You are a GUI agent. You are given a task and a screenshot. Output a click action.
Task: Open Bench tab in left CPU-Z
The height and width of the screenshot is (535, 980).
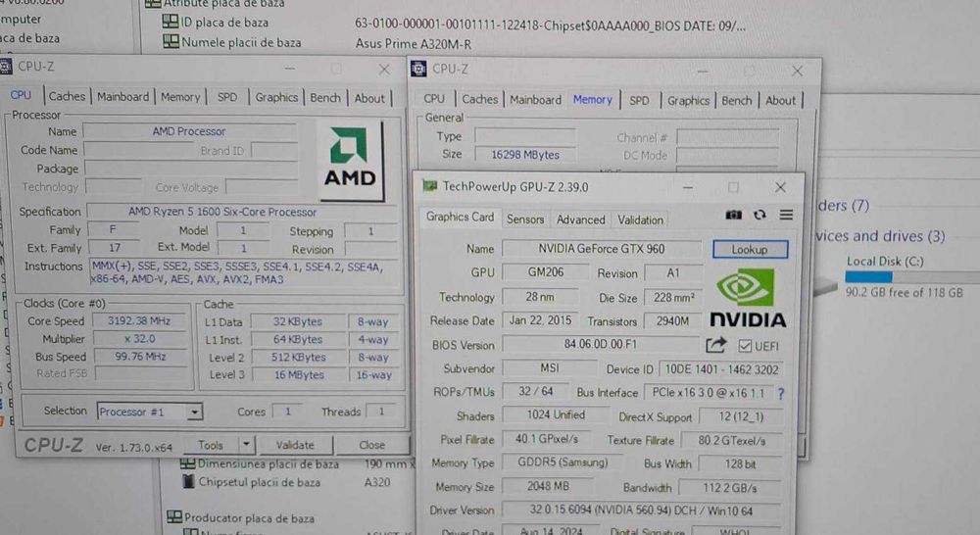point(325,98)
